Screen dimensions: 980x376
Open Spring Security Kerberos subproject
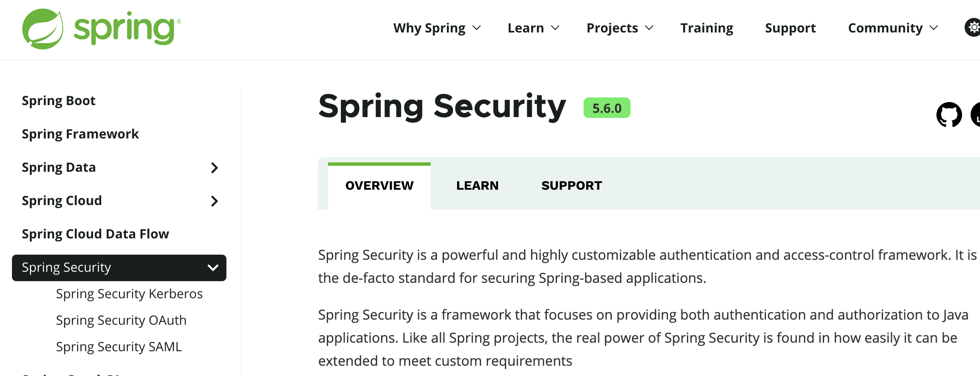click(x=129, y=294)
